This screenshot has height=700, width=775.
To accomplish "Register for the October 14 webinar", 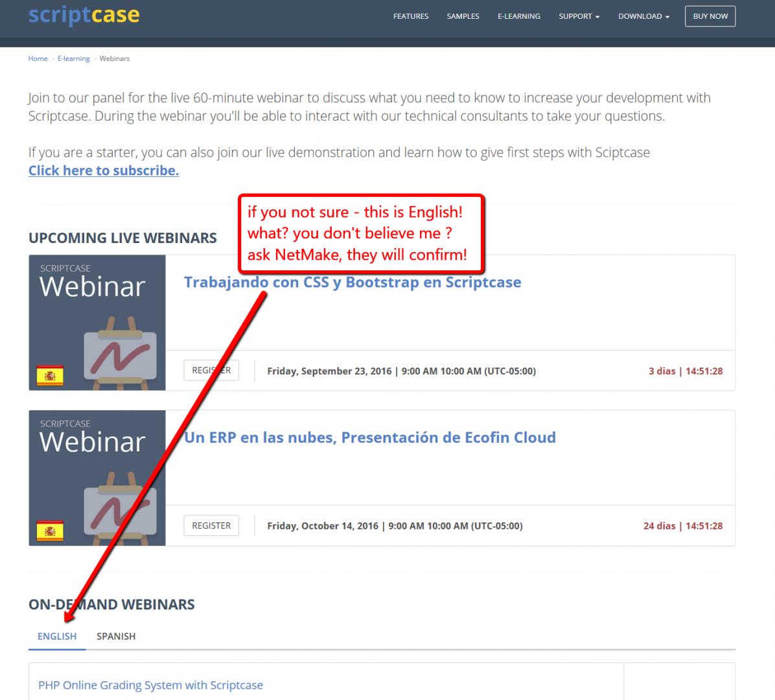I will pyautogui.click(x=211, y=526).
